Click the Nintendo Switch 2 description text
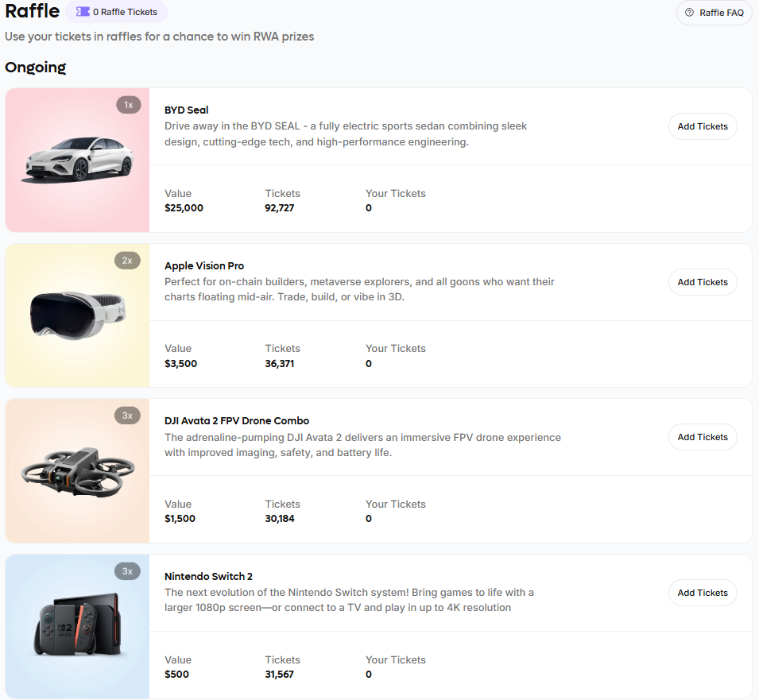This screenshot has width=759, height=700. tap(349, 600)
